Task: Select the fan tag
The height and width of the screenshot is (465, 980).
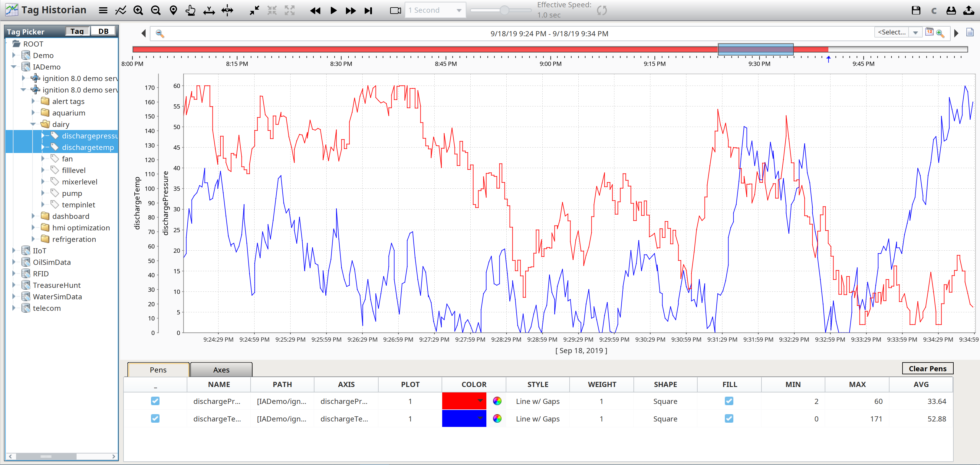Action: coord(67,159)
